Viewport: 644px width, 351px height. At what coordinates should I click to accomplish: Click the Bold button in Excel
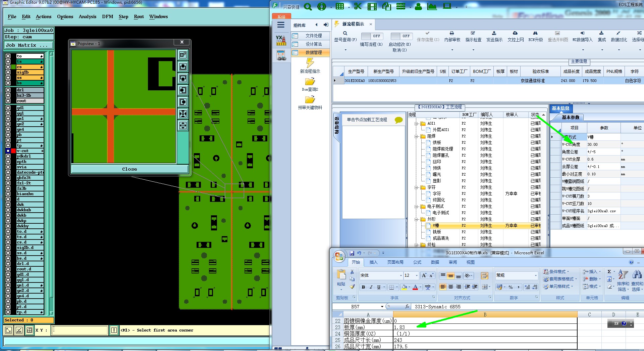[363, 287]
